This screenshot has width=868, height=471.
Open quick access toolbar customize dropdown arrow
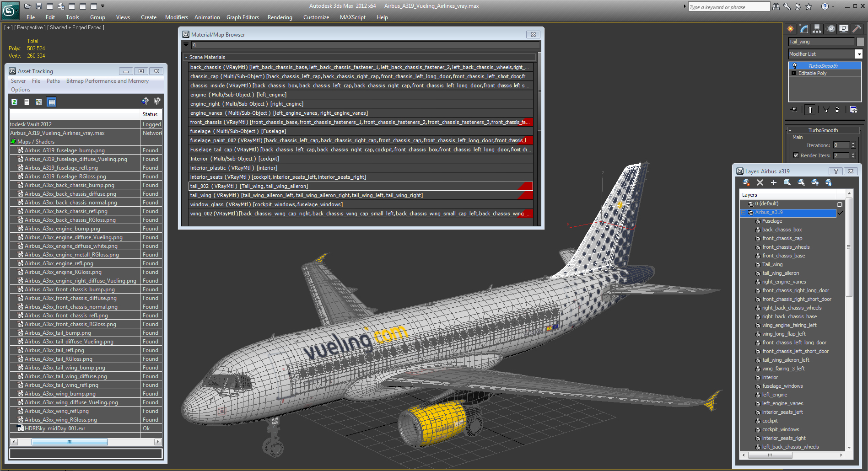(x=102, y=6)
